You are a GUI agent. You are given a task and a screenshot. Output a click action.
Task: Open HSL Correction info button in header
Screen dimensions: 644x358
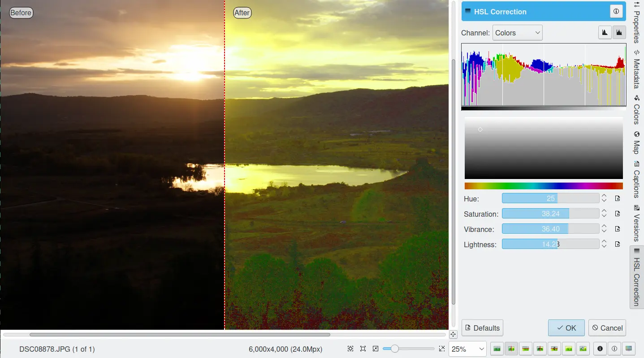(x=616, y=12)
